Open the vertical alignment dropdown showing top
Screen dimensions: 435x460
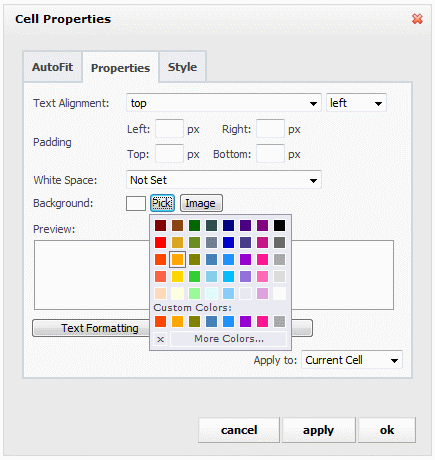[x=224, y=103]
